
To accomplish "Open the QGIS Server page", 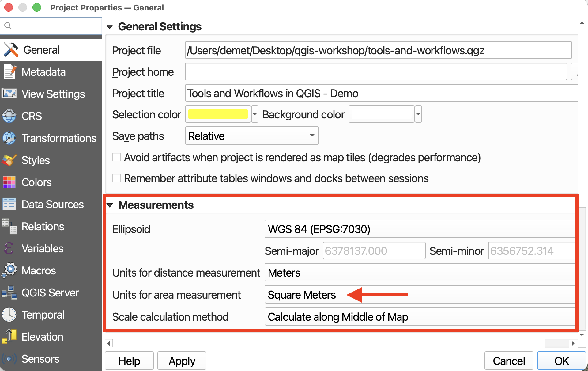I will (x=51, y=293).
